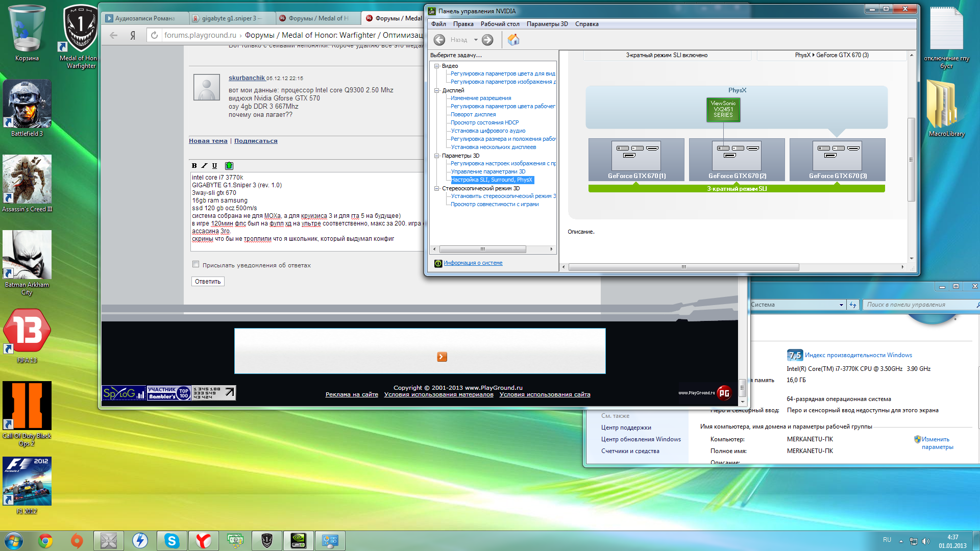Click the EVGA Precision X taskbar icon
Screen dimensions: 980x551
tap(109, 541)
